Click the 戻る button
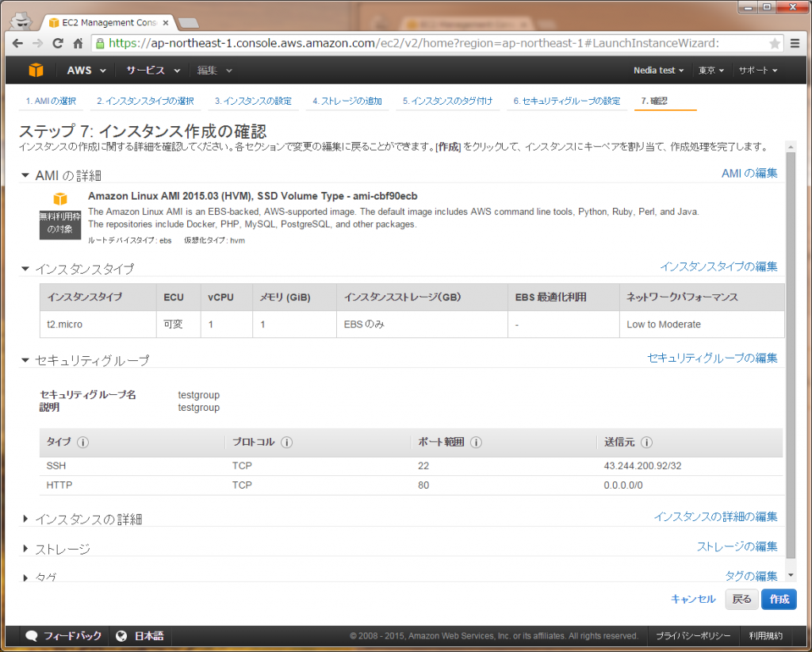 click(741, 599)
